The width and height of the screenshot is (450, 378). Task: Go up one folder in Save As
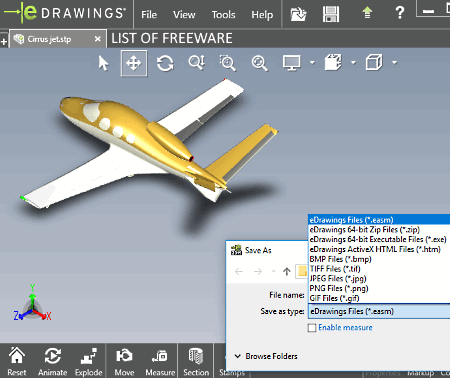(287, 272)
